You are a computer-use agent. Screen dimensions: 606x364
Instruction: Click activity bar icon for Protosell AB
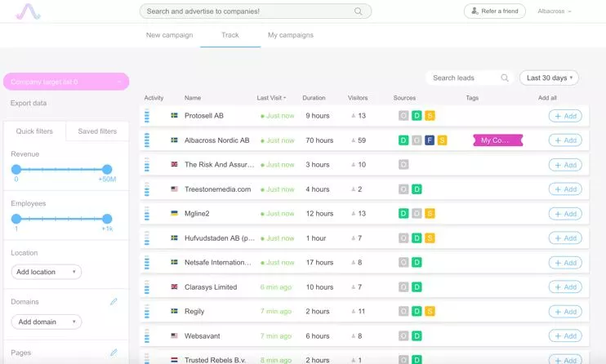tap(147, 116)
